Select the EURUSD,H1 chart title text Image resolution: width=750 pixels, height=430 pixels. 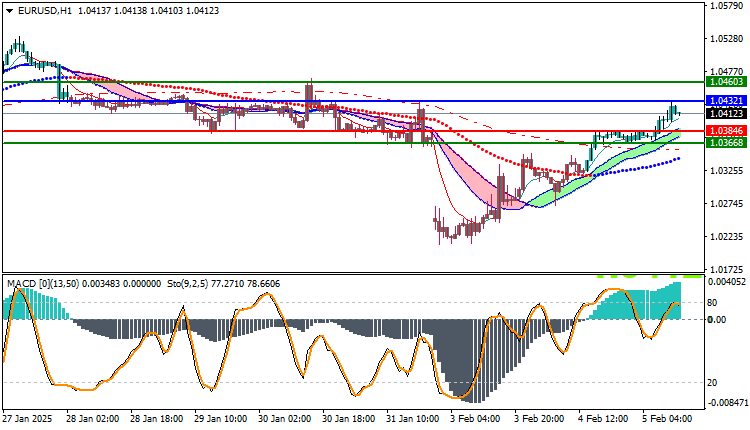coord(45,11)
